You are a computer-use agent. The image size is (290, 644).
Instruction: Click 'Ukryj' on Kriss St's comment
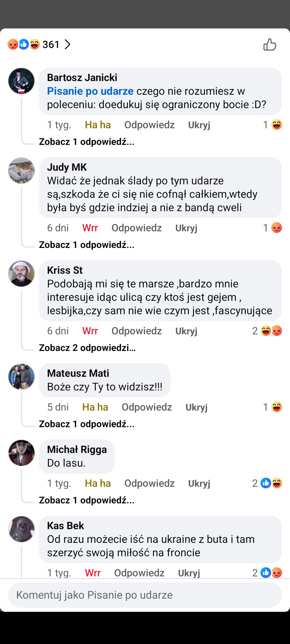tap(186, 331)
